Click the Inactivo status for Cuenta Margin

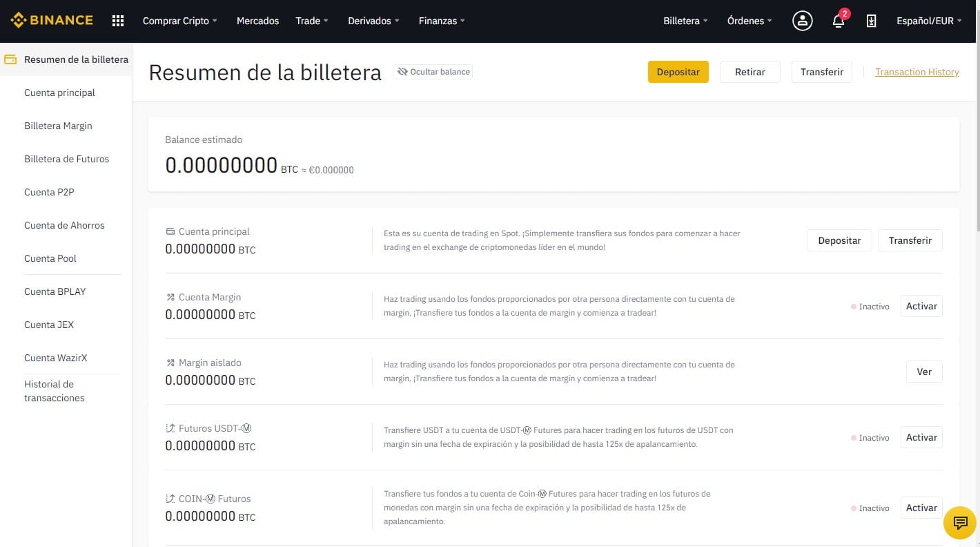(x=870, y=307)
